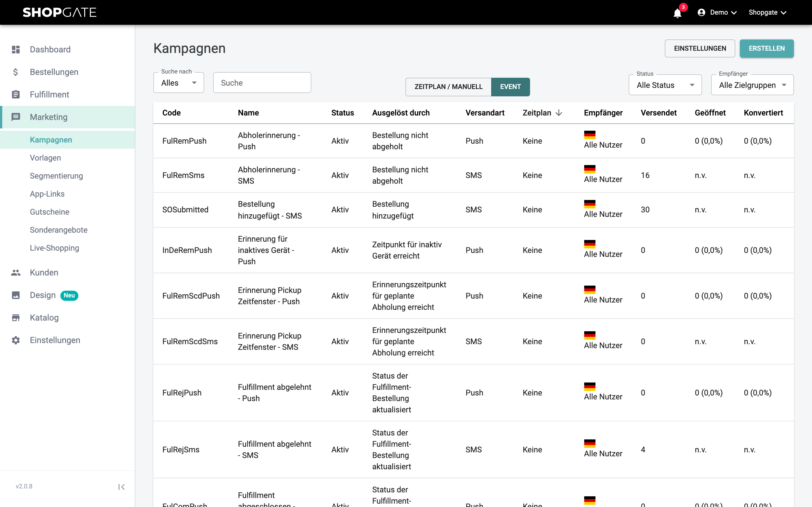Click the Fulfillment clipboard icon
This screenshot has height=507, width=812.
coord(16,95)
